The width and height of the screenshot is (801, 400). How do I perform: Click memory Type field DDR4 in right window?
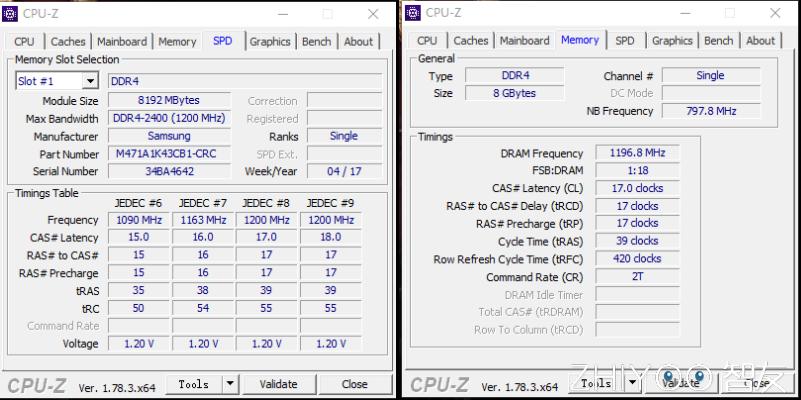point(515,76)
